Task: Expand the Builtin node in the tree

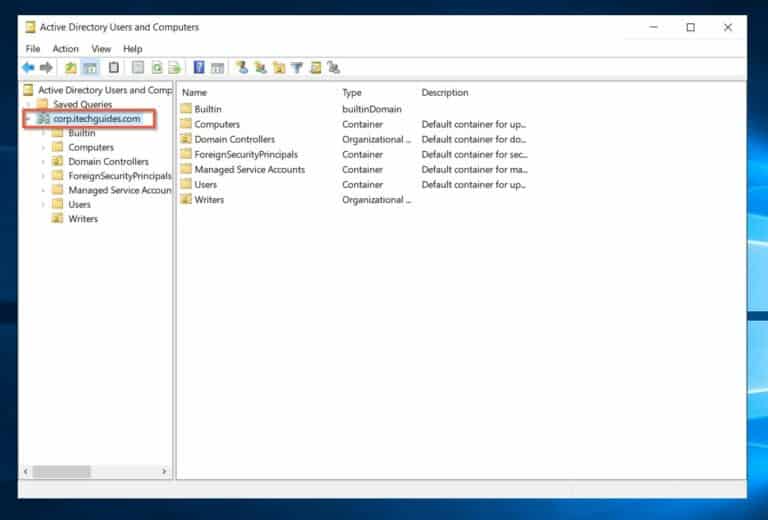Action: [x=43, y=133]
